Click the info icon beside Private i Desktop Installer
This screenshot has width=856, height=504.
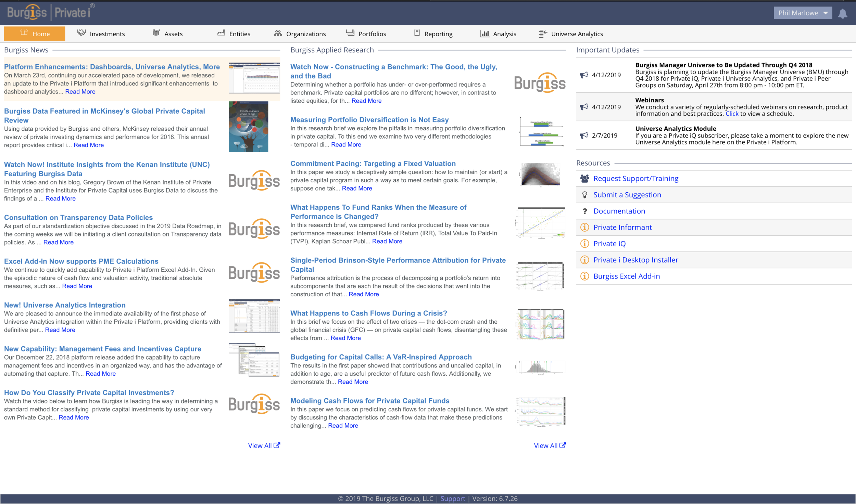pos(584,260)
